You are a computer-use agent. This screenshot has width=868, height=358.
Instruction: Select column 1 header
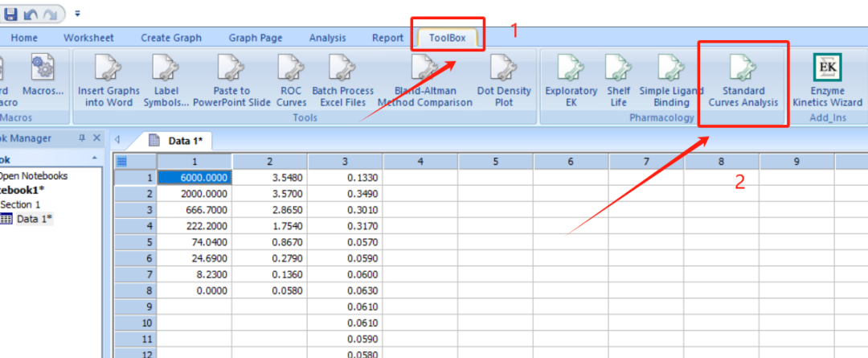point(194,161)
